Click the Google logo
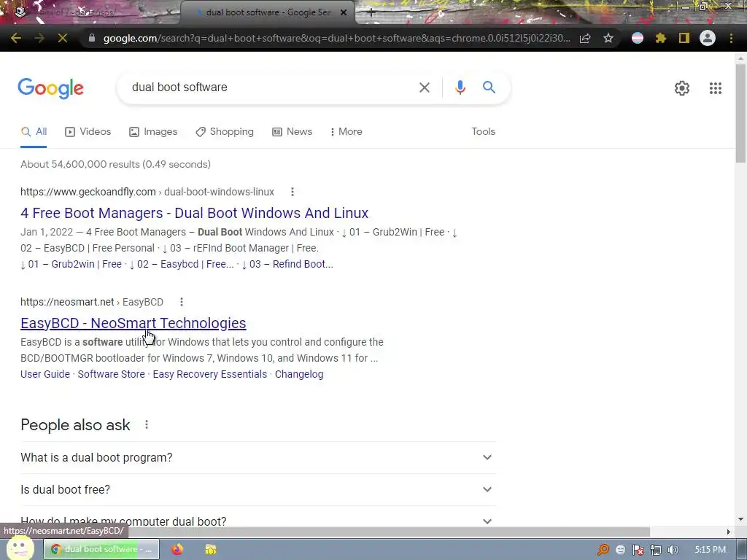Viewport: 747px width, 560px height. tap(51, 88)
